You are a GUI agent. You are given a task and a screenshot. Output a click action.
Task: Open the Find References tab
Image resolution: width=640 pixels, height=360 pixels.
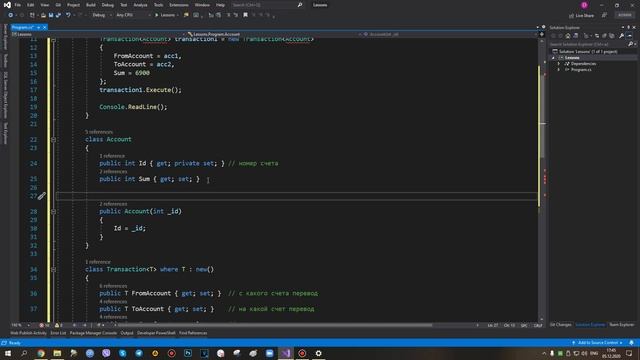(193, 333)
